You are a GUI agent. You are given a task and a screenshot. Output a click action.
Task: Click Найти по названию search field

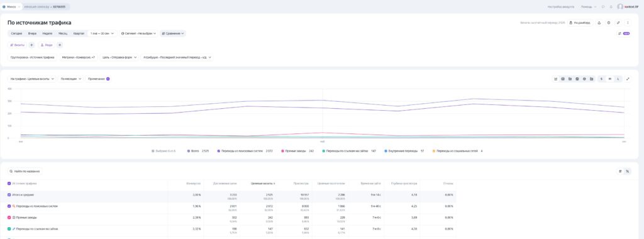(x=25, y=171)
